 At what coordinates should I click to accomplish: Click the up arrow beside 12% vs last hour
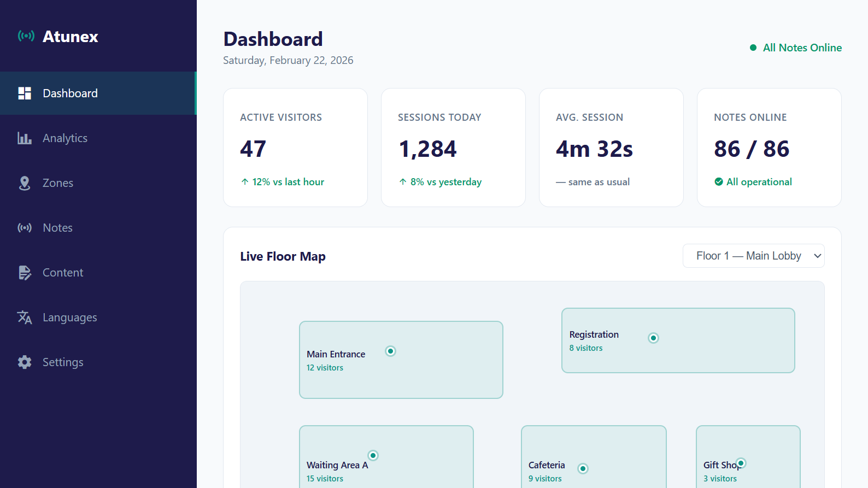pos(245,182)
